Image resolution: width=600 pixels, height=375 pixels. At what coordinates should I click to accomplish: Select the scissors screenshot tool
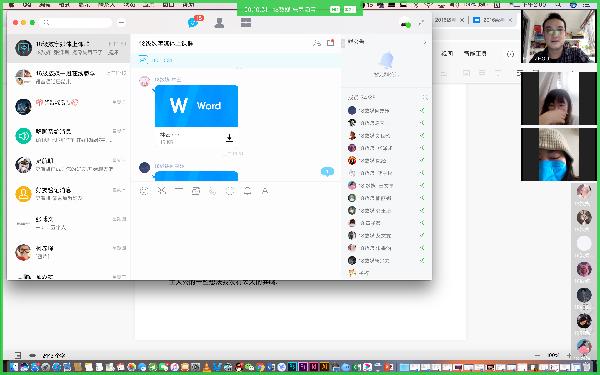pos(162,191)
